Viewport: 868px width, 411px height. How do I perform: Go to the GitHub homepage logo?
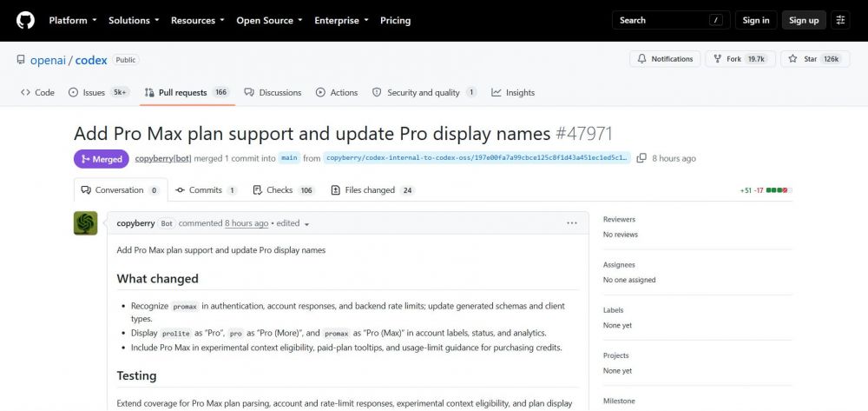tap(25, 21)
